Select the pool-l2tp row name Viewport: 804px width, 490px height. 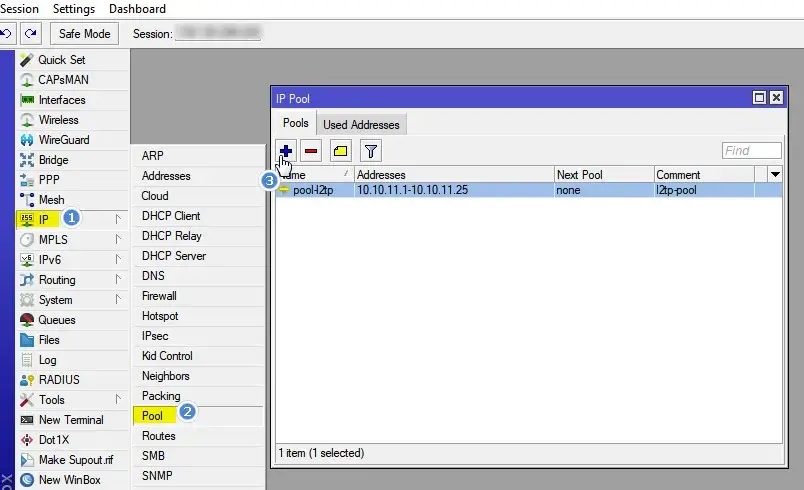(313, 190)
